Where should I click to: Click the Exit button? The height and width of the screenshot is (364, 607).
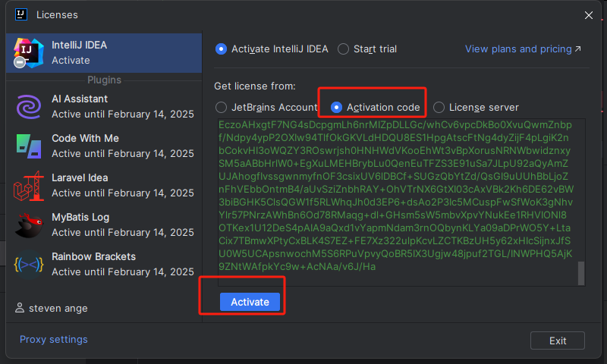coord(558,340)
